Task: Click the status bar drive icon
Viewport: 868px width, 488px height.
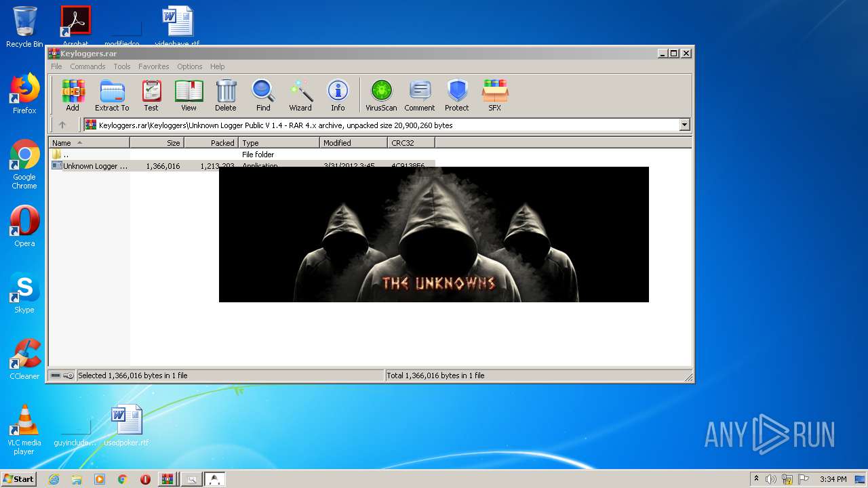Action: click(x=56, y=375)
